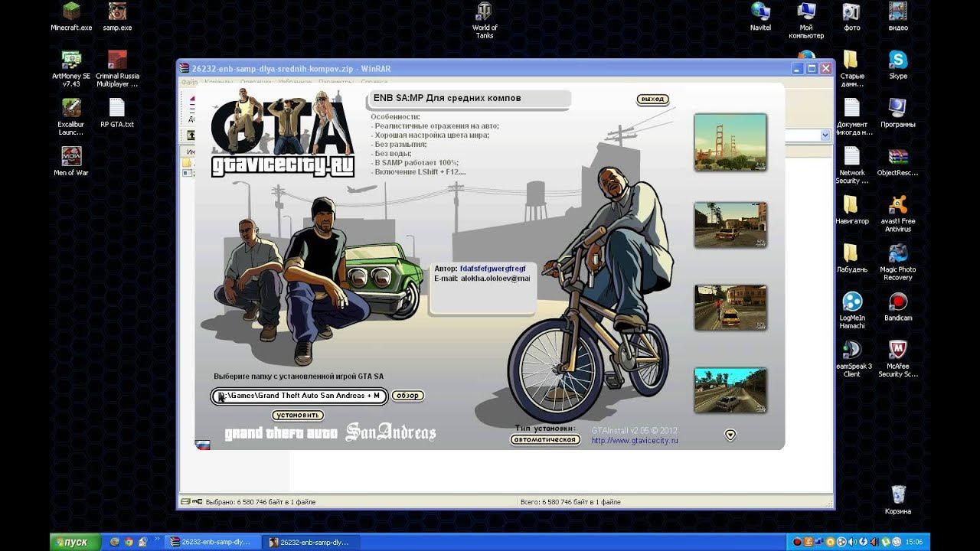Viewport: 980px width, 551px height.
Task: Click the round down-arrow below the thumbnails
Action: click(x=730, y=435)
